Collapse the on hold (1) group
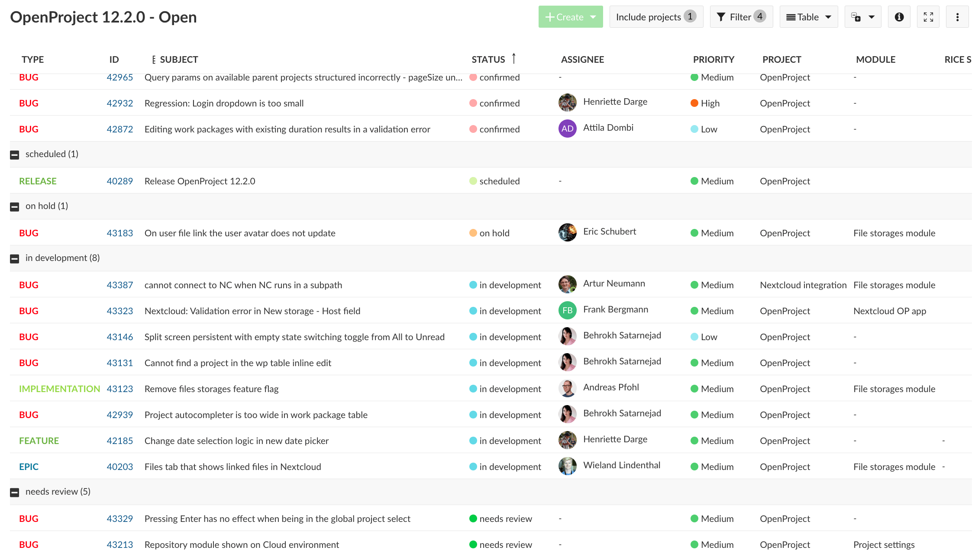The width and height of the screenshot is (975, 560). pos(15,206)
